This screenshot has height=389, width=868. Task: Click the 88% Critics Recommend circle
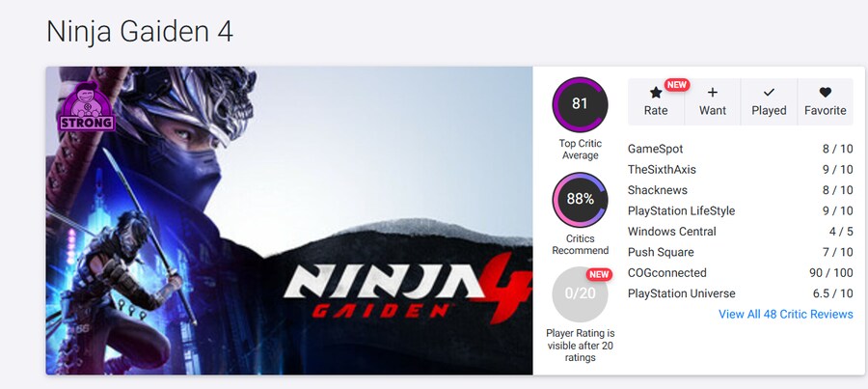(580, 200)
